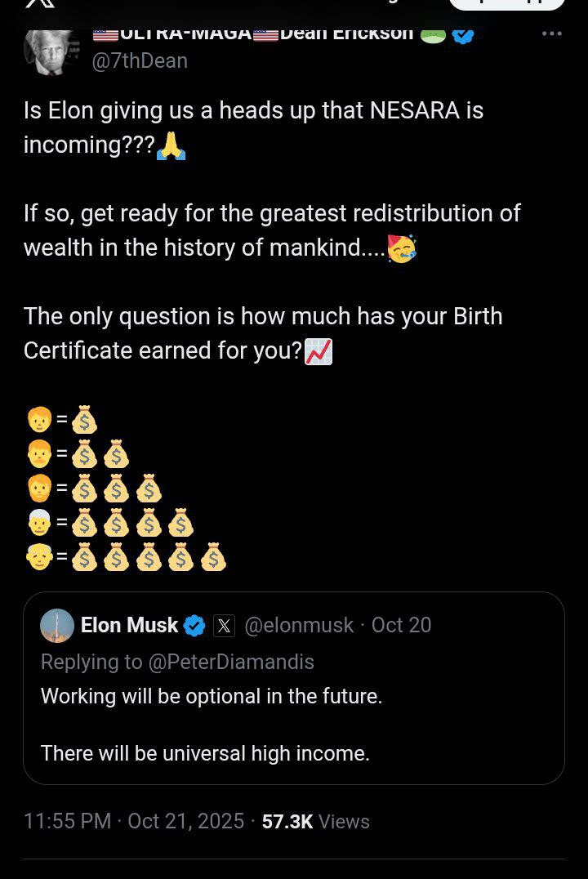Tap the white pill button at top right
The height and width of the screenshot is (879, 588).
pos(506,3)
